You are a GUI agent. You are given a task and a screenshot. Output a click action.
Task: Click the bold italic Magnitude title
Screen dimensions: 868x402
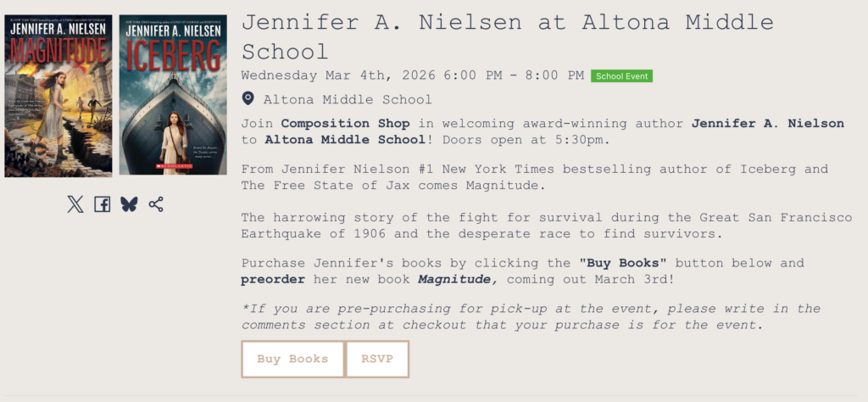pos(454,279)
